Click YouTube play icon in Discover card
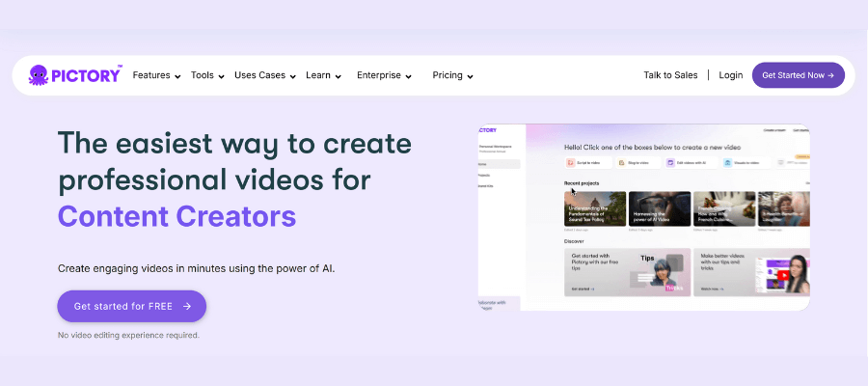 pos(783,275)
